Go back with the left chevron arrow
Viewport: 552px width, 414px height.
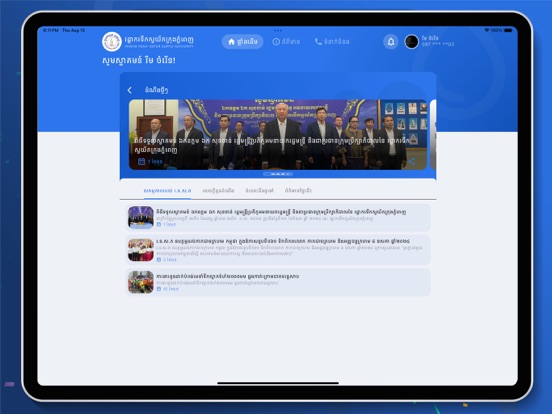pos(130,90)
